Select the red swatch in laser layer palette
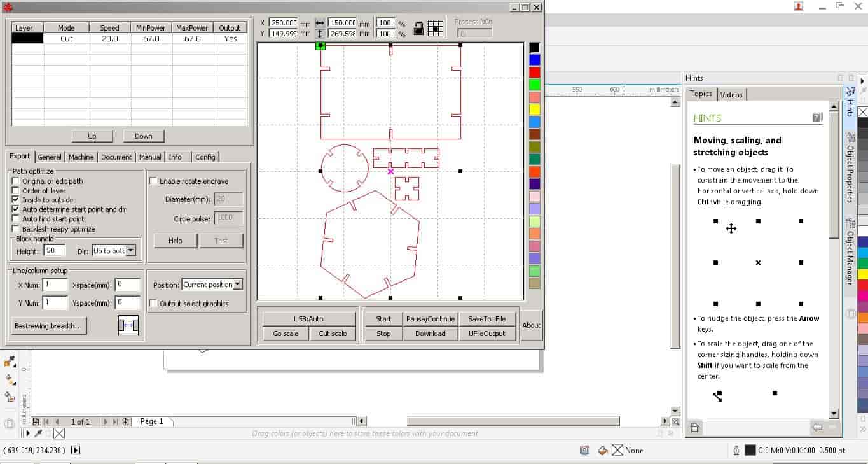The image size is (868, 464). [x=535, y=73]
